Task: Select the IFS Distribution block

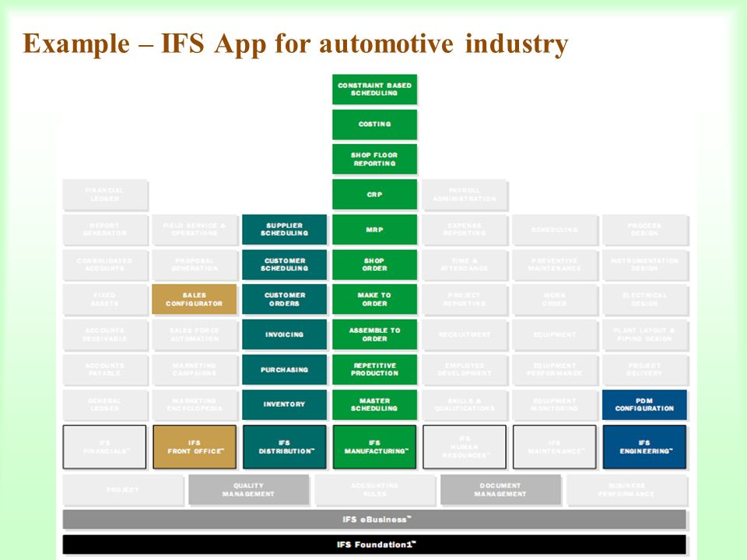Action: [285, 447]
